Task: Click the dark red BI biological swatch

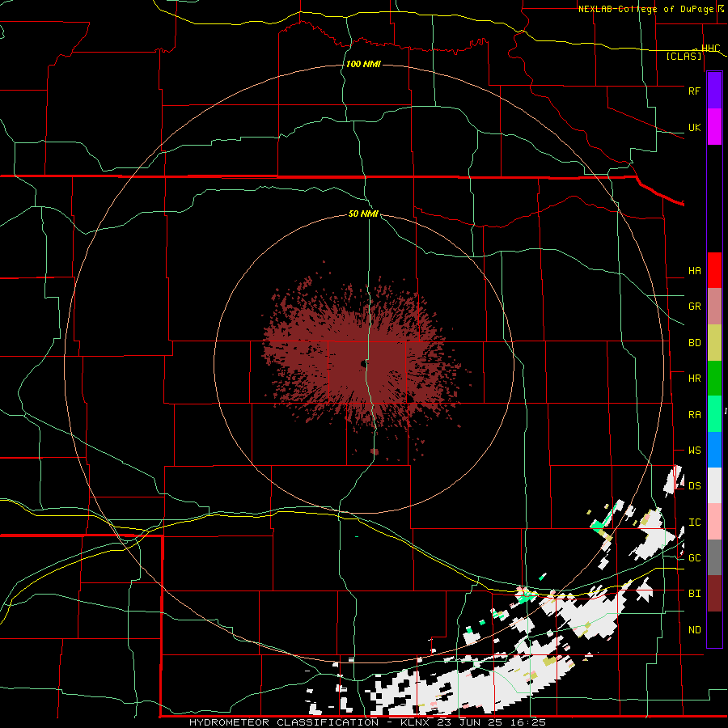Action: pyautogui.click(x=714, y=594)
